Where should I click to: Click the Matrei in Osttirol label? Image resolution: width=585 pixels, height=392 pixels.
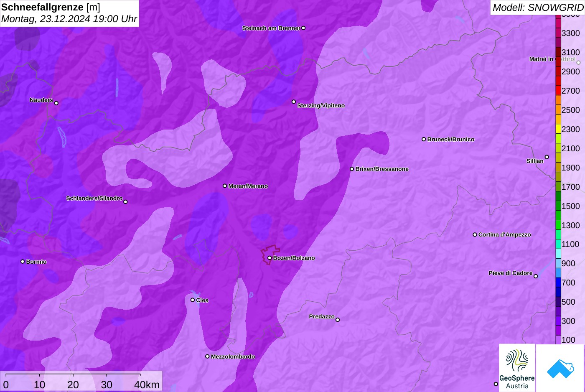click(x=552, y=59)
